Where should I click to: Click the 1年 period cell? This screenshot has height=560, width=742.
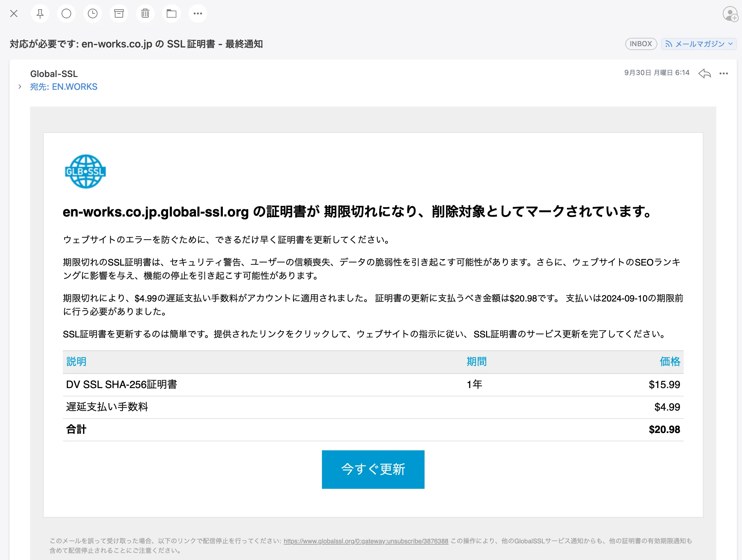point(474,384)
